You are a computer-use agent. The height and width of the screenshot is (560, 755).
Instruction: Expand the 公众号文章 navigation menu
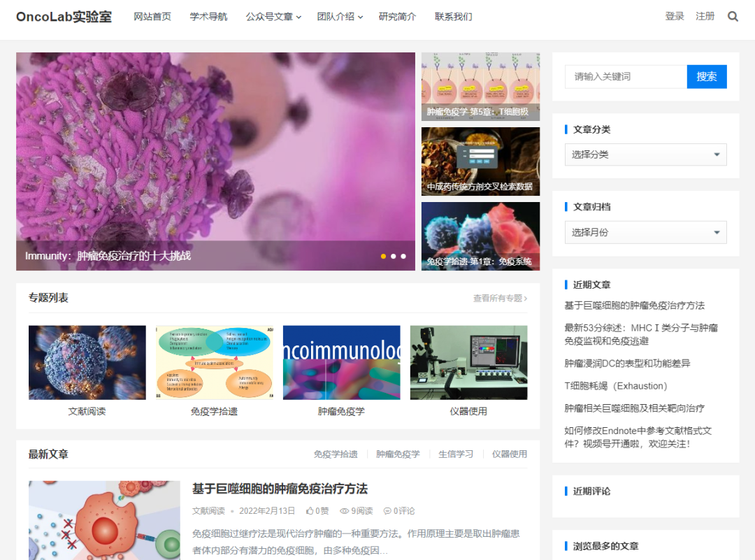coord(273,17)
